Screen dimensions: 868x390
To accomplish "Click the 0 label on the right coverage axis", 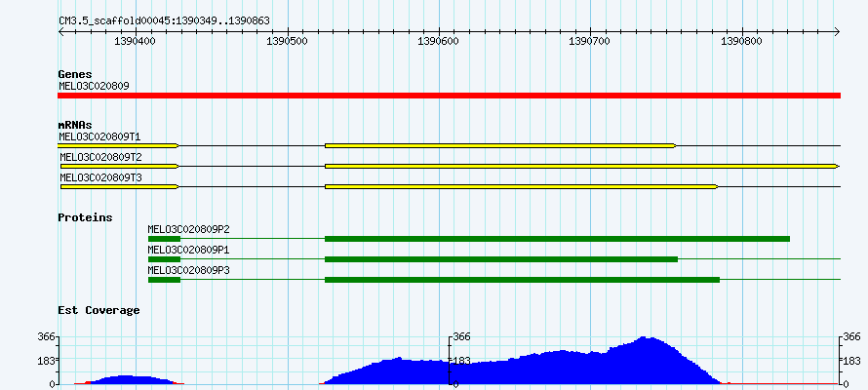I will tap(846, 383).
